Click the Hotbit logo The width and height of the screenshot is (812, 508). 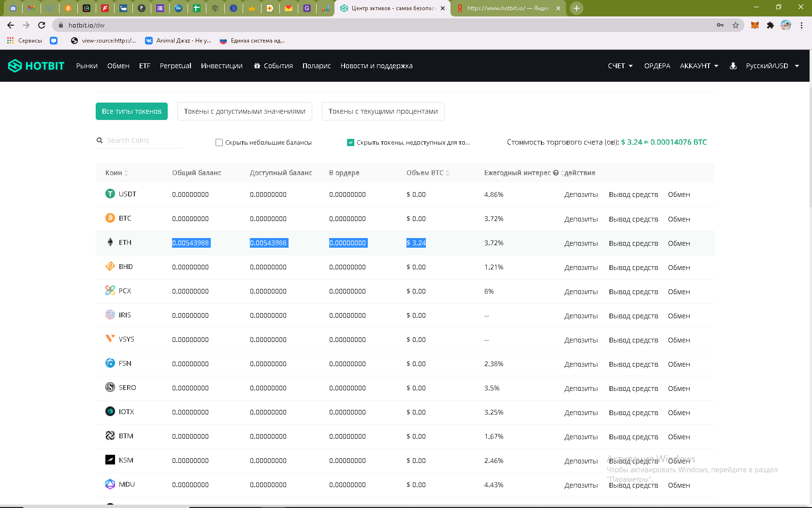(36, 66)
